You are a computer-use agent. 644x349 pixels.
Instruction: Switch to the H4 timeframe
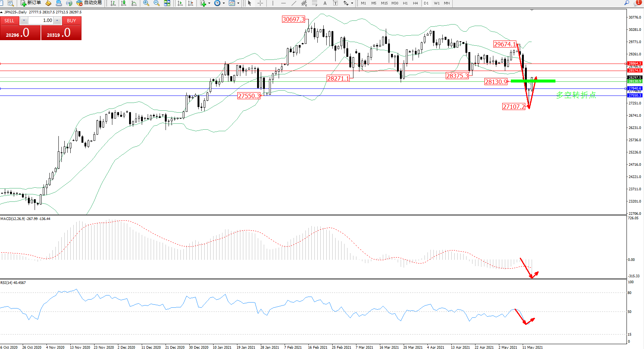(415, 3)
